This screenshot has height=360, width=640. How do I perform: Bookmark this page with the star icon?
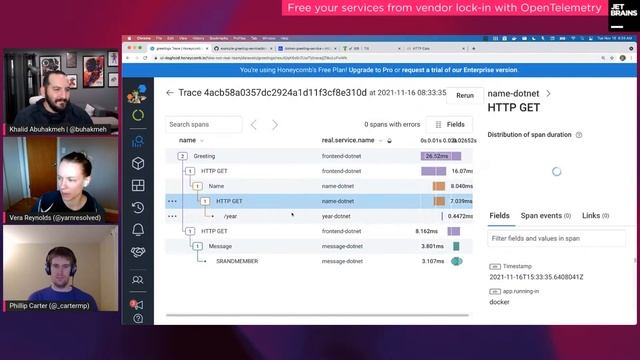point(612,58)
